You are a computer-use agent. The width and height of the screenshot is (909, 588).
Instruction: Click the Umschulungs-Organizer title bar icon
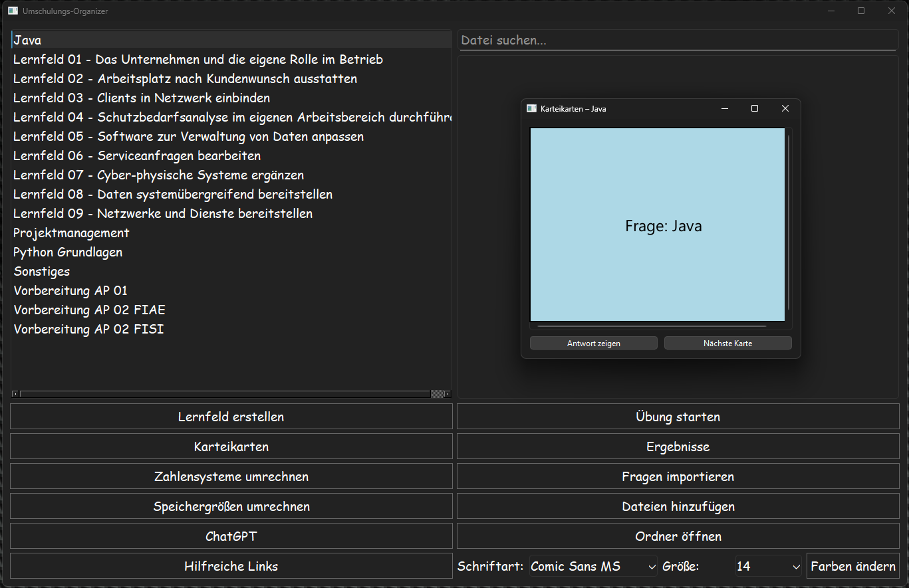(x=13, y=11)
